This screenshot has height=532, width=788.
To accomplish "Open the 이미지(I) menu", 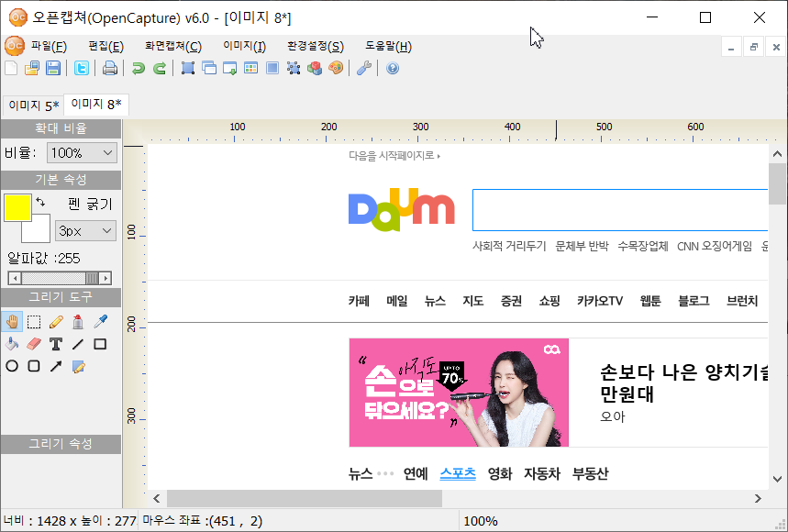I will point(244,46).
